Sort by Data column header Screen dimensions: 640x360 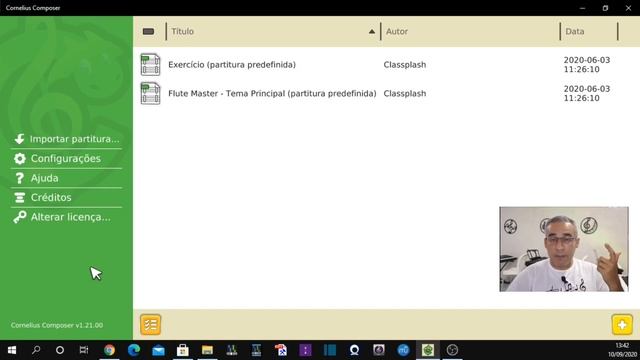575,31
